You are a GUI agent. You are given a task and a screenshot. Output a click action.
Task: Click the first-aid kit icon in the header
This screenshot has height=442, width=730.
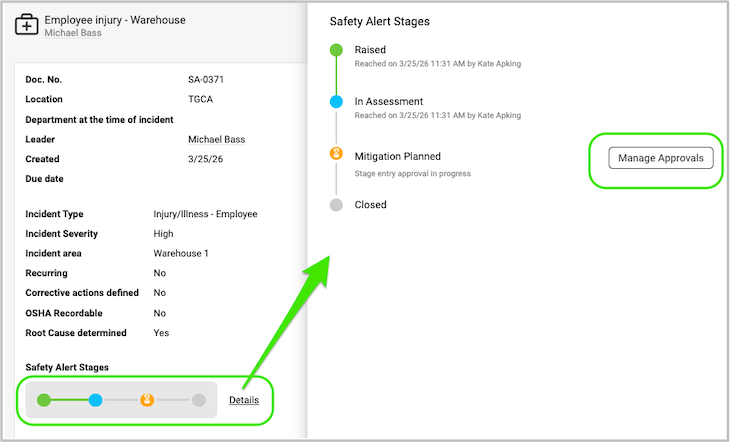click(26, 25)
